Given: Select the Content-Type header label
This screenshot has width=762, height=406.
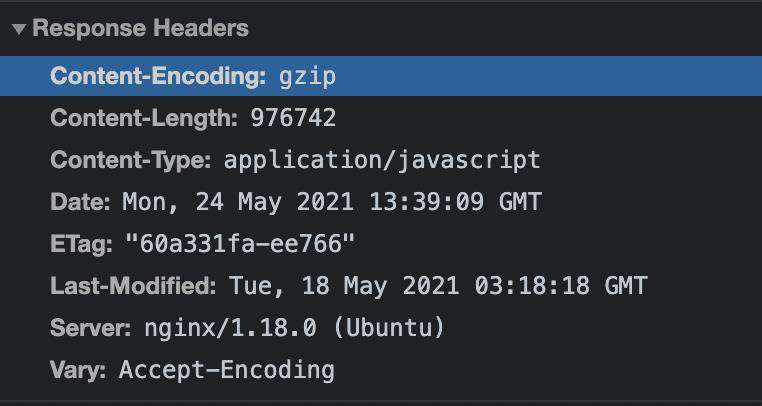Looking at the screenshot, I should (131, 160).
